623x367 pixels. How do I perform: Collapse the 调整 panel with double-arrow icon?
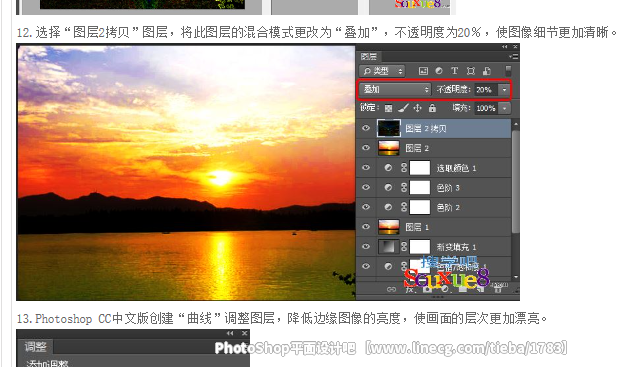pyautogui.click(x=230, y=333)
